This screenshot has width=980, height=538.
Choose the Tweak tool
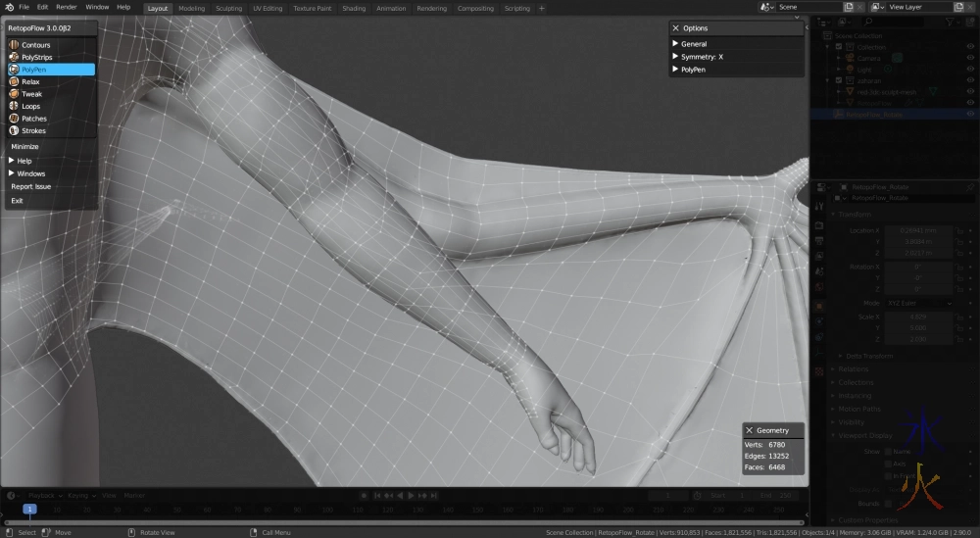click(32, 94)
